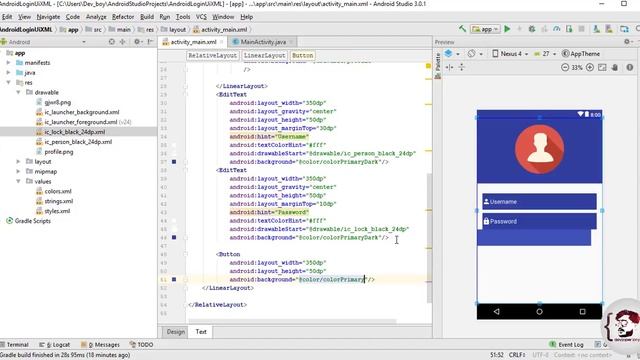Hide the project tool window
The width and height of the screenshot is (640, 360).
point(150,42)
